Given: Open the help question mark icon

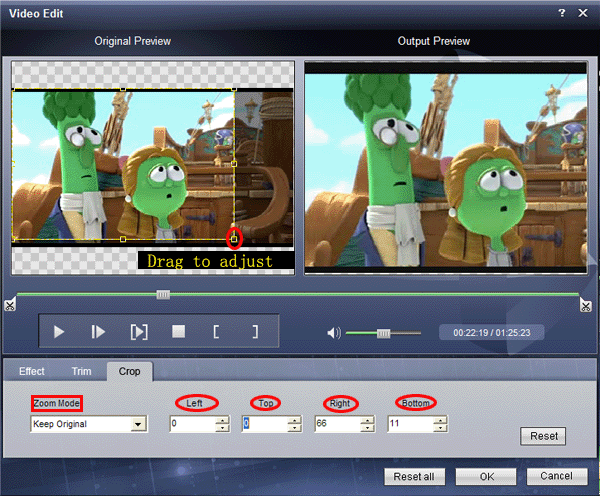Looking at the screenshot, I should 562,13.
